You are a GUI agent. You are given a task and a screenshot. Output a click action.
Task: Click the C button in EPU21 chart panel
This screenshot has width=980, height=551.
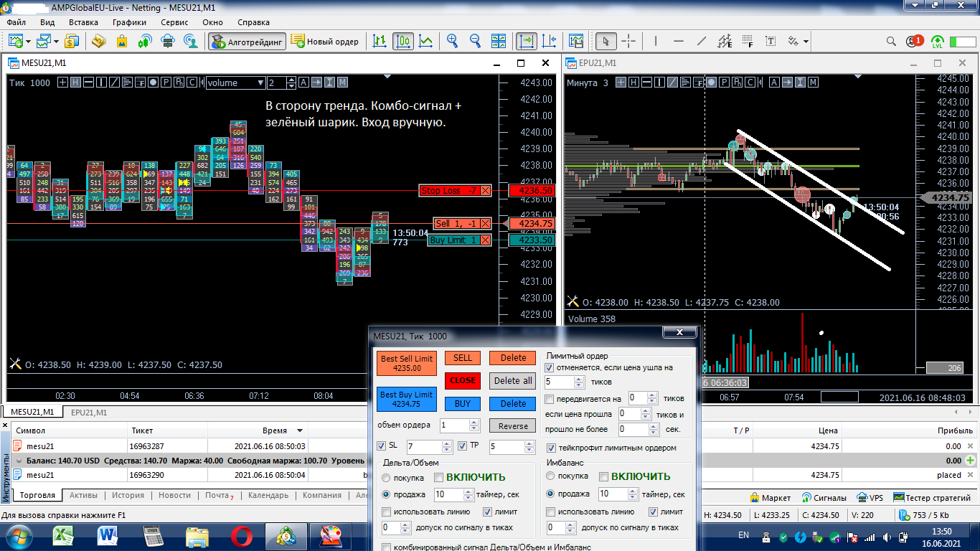pos(750,83)
